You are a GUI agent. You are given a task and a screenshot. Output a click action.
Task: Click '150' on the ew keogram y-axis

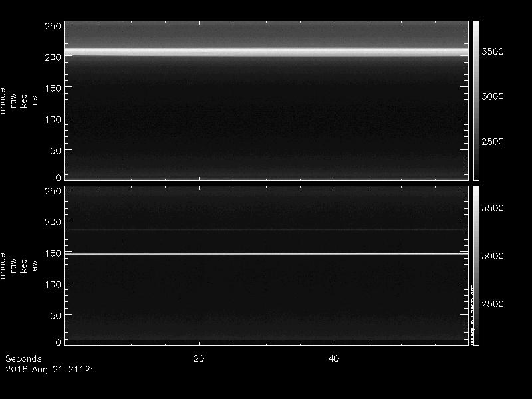[53, 253]
